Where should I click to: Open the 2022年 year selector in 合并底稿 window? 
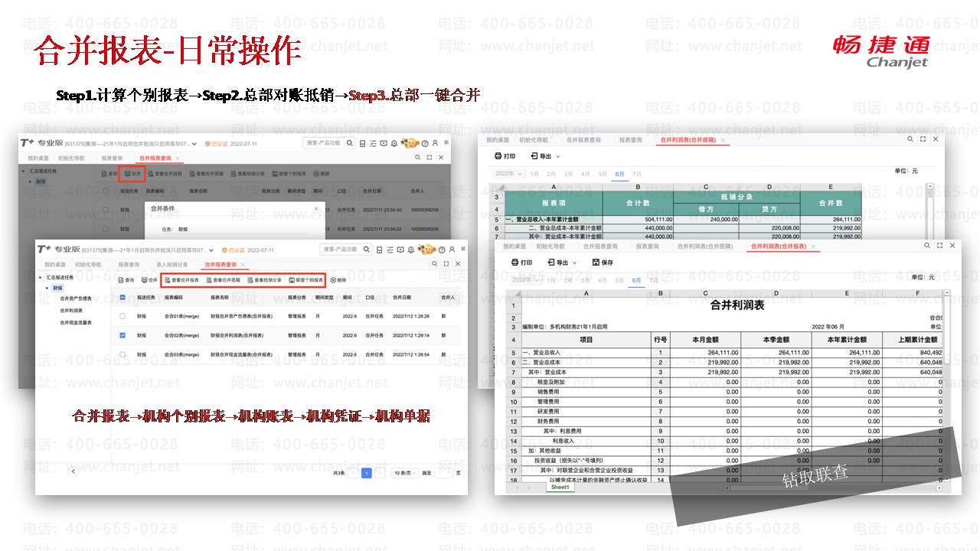(508, 174)
